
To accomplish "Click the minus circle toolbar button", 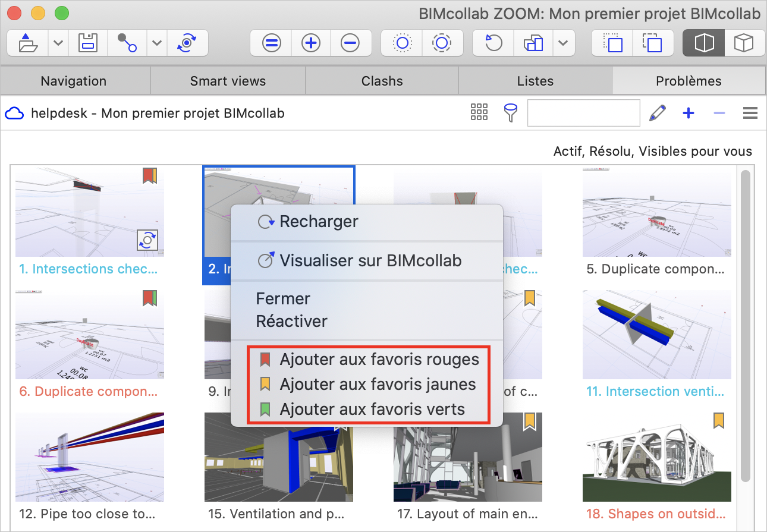I will 350,43.
